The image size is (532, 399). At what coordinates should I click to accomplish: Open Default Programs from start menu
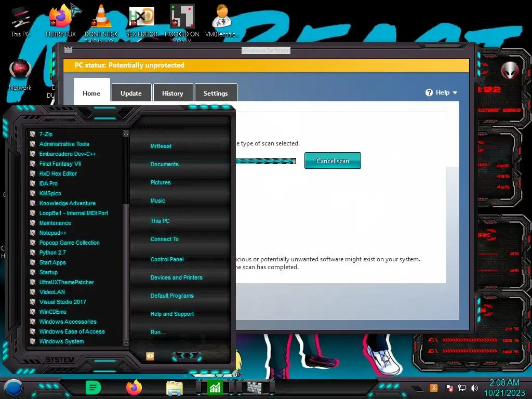(172, 296)
